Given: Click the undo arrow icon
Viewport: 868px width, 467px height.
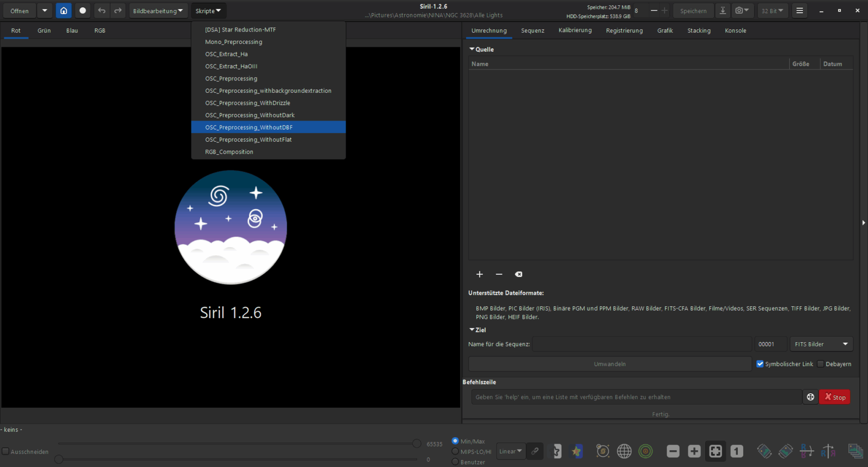Looking at the screenshot, I should click(101, 10).
